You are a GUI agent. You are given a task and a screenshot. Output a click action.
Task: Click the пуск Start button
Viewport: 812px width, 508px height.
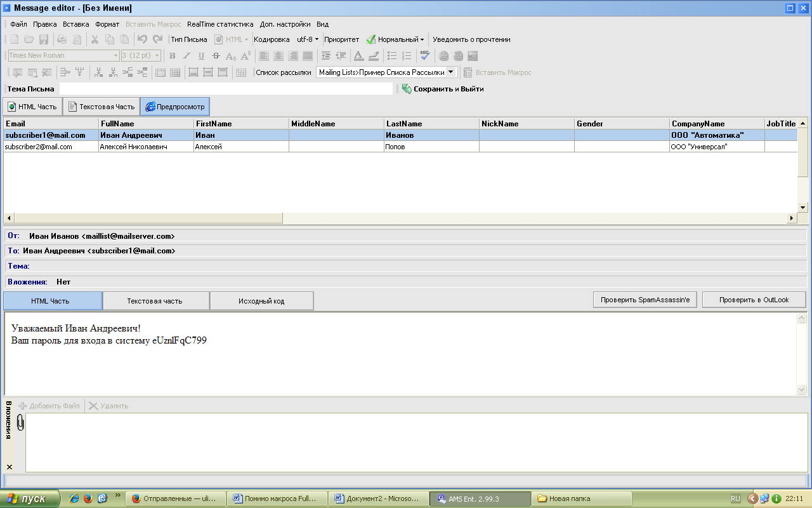[x=30, y=499]
